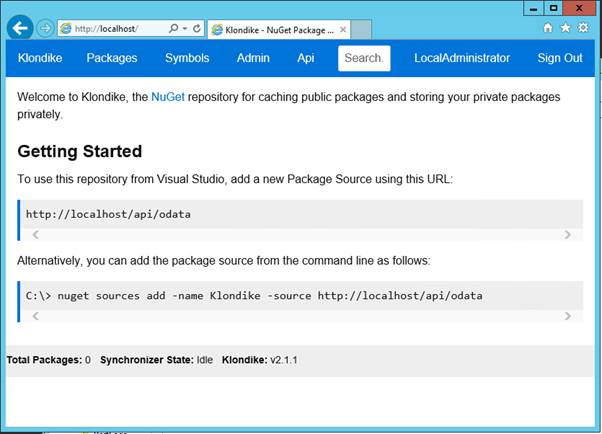Click the Klondike brand link in navbar
The width and height of the screenshot is (602, 434).
click(x=40, y=58)
